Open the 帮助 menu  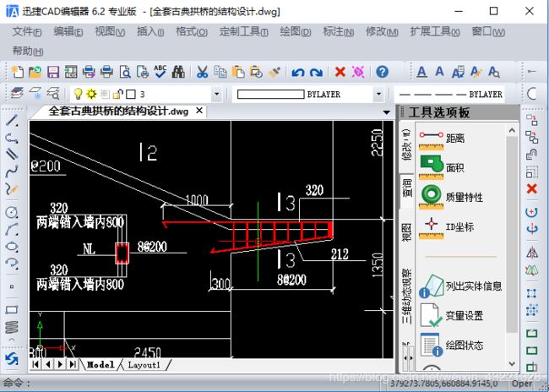[x=28, y=52]
